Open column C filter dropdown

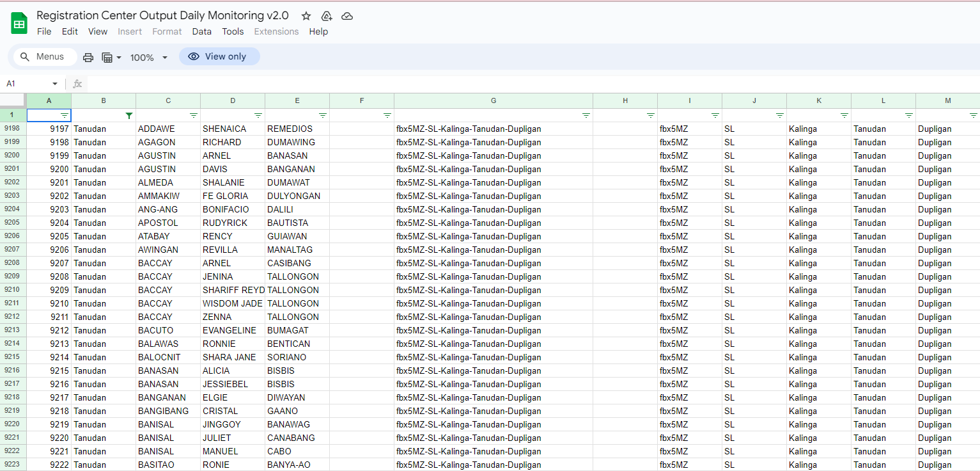tap(194, 116)
